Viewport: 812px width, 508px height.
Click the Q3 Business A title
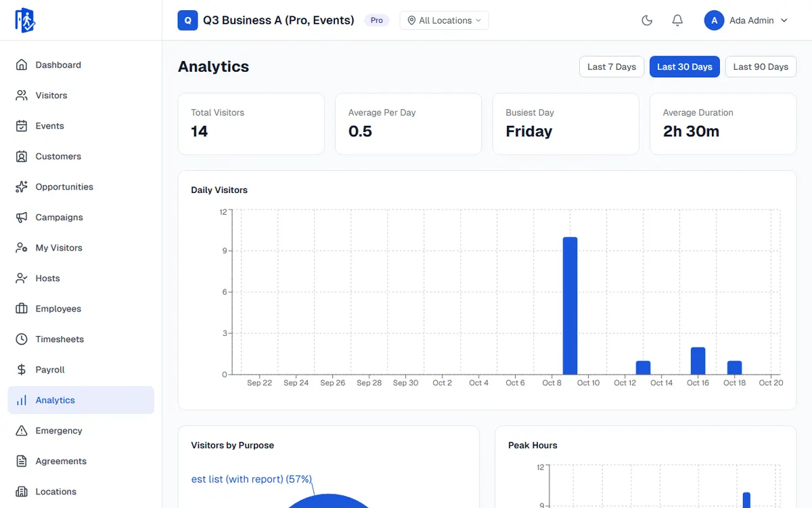pyautogui.click(x=279, y=20)
